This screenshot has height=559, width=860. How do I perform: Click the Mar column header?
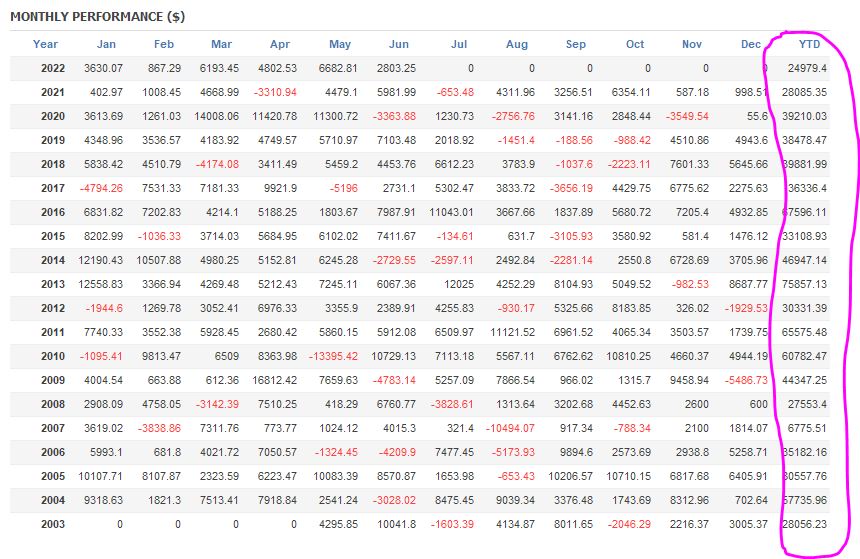click(221, 44)
